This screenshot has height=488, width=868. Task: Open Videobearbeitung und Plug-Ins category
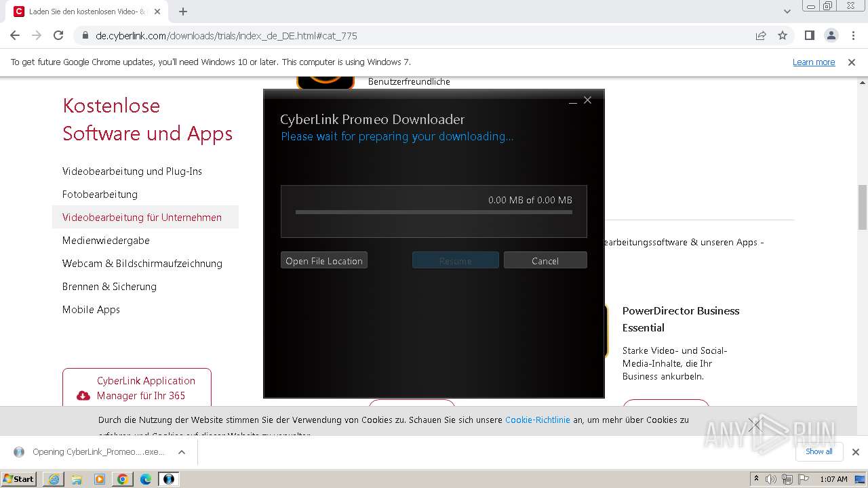[132, 171]
